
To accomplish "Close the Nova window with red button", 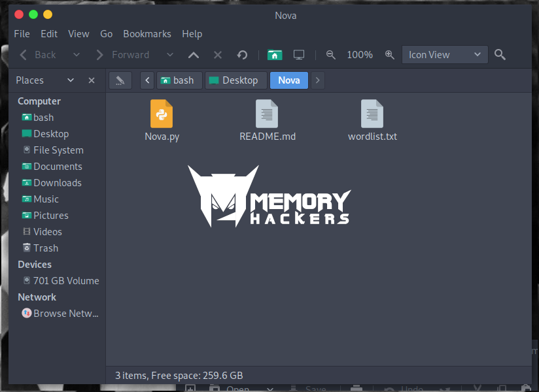I will pos(19,14).
